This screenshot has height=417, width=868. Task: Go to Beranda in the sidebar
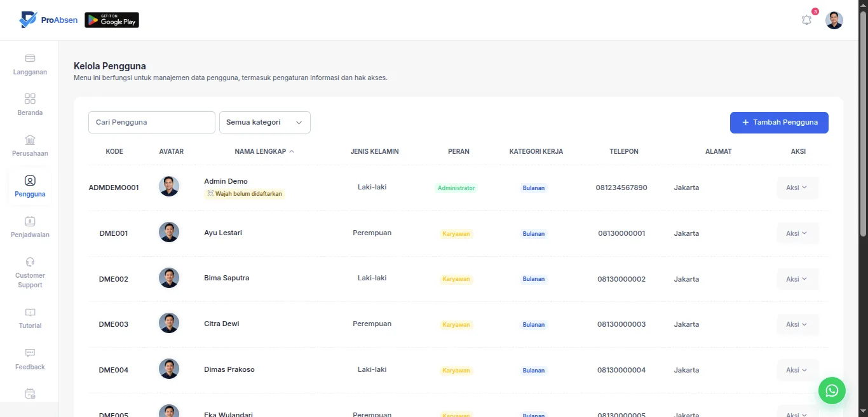pyautogui.click(x=30, y=106)
